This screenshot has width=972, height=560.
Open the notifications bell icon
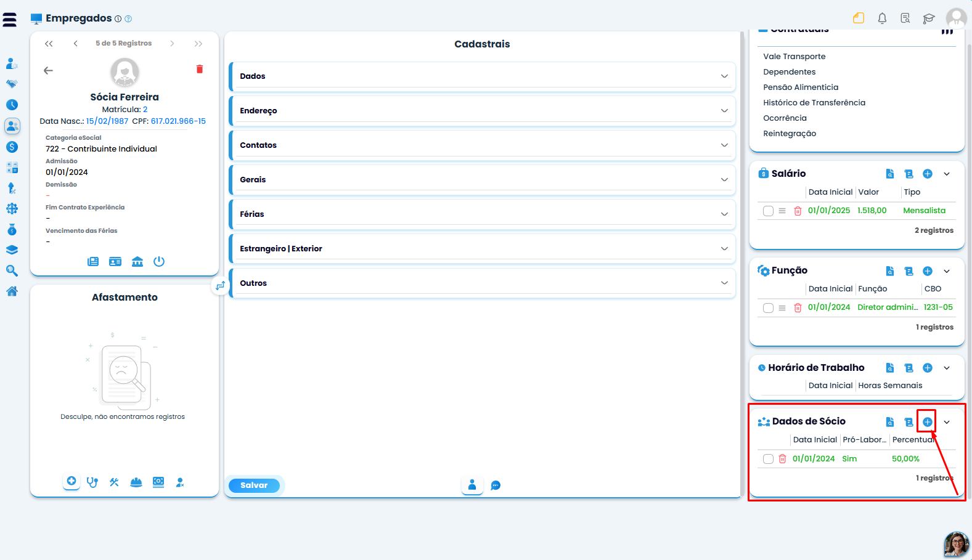pos(882,18)
